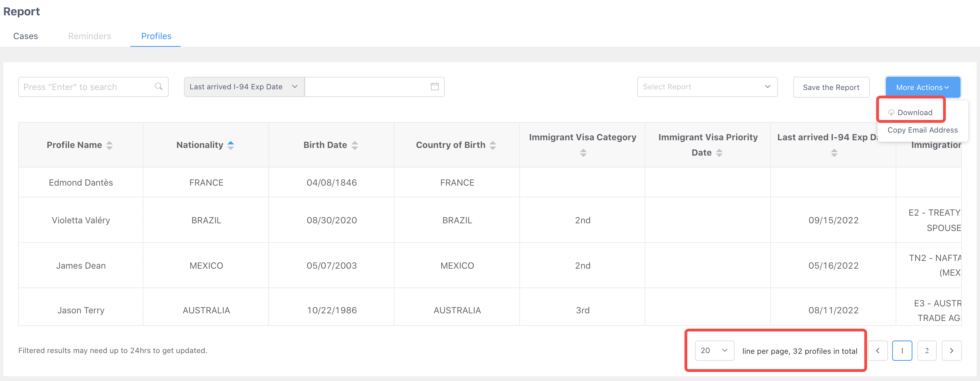Screen dimensions: 980x381
Task: Open Last arrived I-94 Exp Date dropdown
Action: point(244,87)
